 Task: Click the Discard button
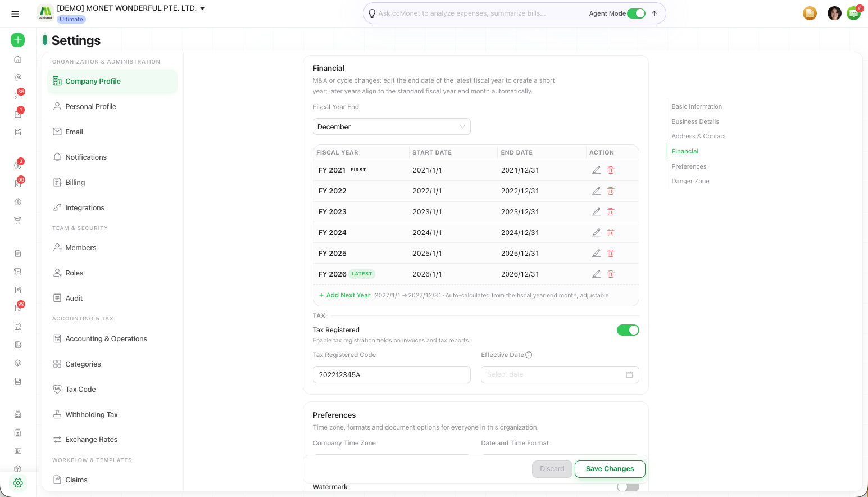552,469
